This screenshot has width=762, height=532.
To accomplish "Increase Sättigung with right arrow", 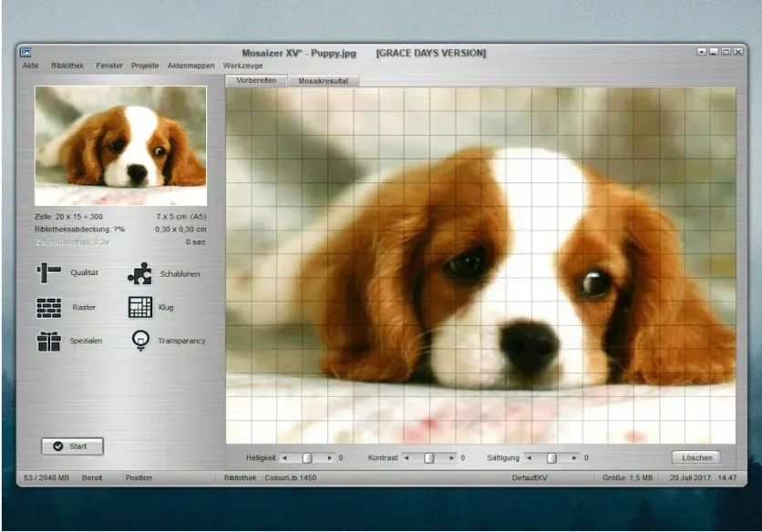I will [x=574, y=458].
